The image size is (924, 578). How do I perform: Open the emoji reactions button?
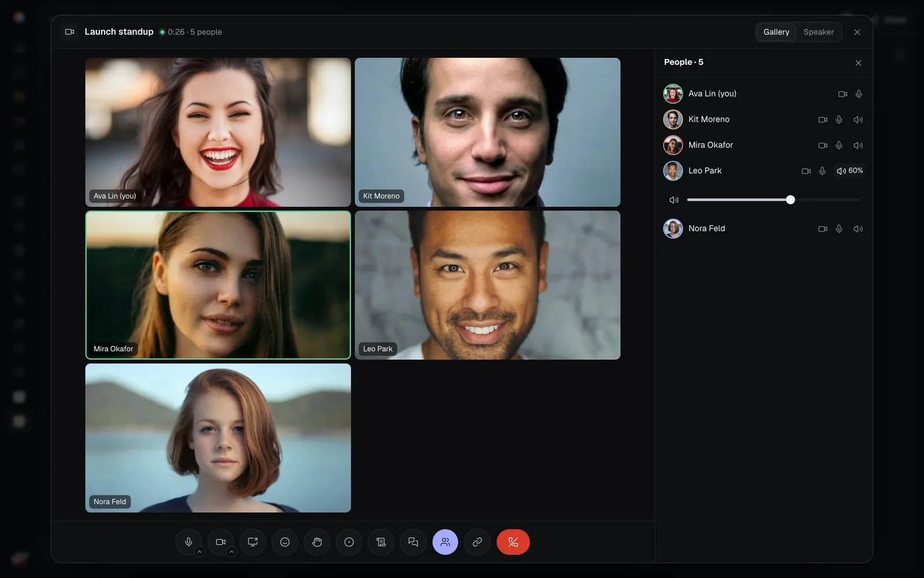[285, 542]
